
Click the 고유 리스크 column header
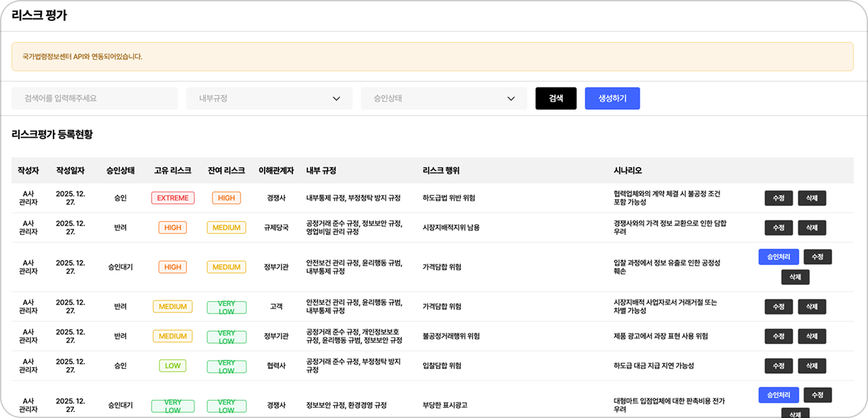click(x=173, y=170)
